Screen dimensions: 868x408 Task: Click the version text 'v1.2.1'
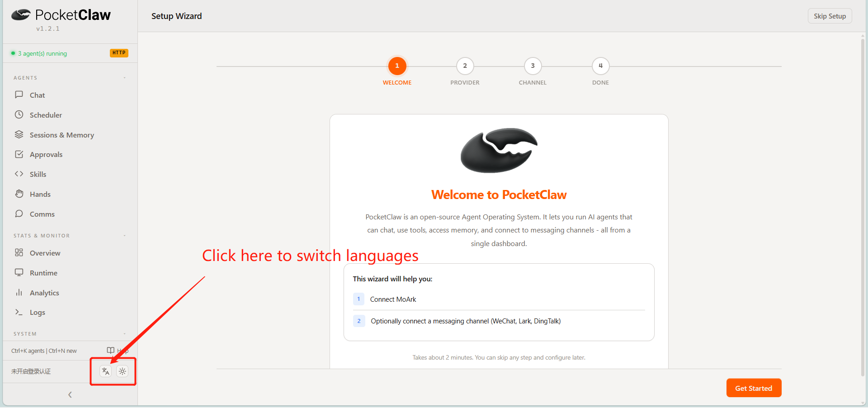pyautogui.click(x=48, y=28)
